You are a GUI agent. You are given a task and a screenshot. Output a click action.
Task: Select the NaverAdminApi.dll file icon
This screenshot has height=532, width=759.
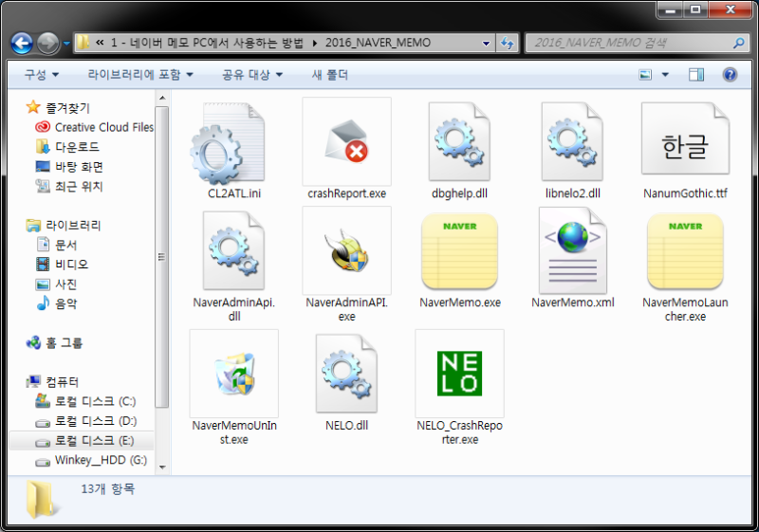pyautogui.click(x=233, y=250)
